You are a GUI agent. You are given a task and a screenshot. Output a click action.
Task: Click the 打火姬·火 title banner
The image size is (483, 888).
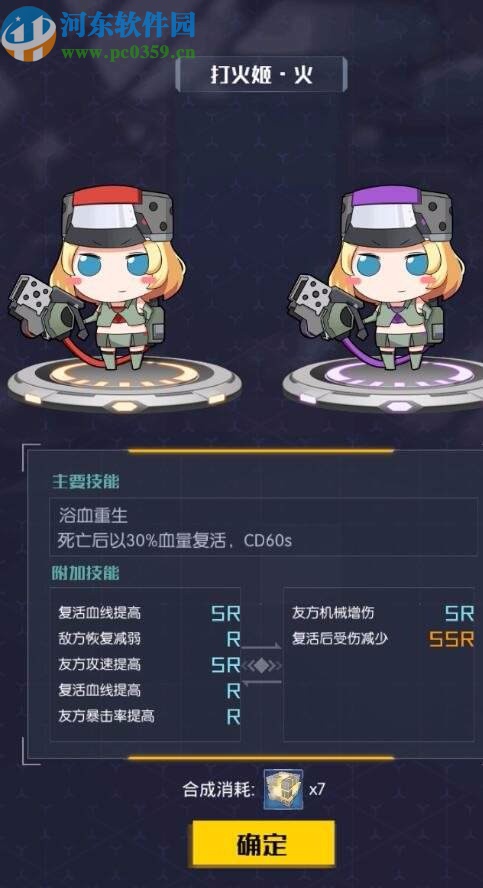tap(261, 74)
